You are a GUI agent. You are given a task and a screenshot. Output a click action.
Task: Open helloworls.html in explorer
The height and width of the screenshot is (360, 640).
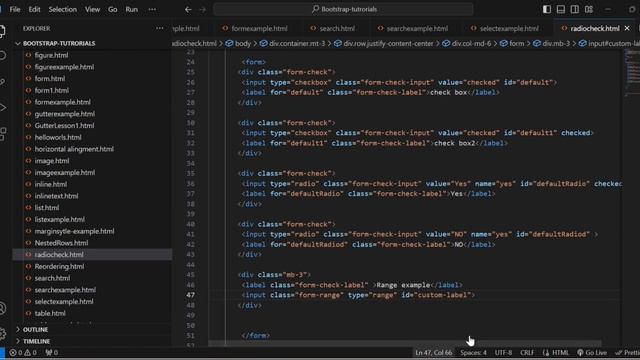92,137
